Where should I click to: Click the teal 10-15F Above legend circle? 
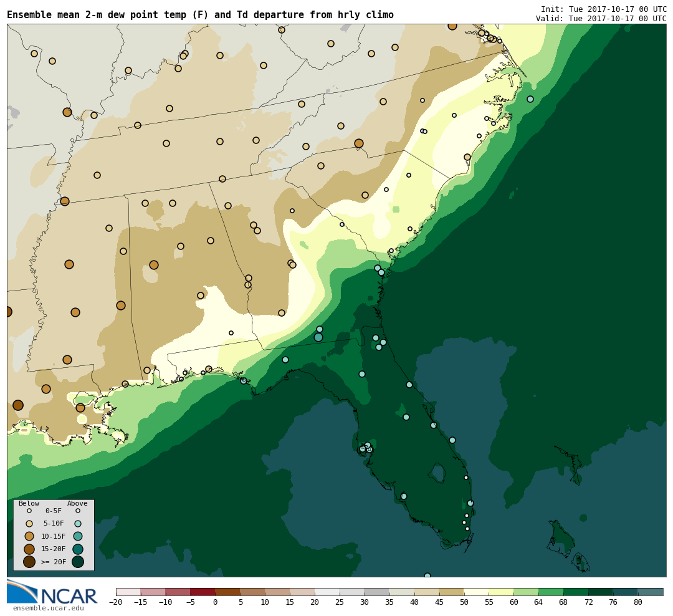click(78, 536)
